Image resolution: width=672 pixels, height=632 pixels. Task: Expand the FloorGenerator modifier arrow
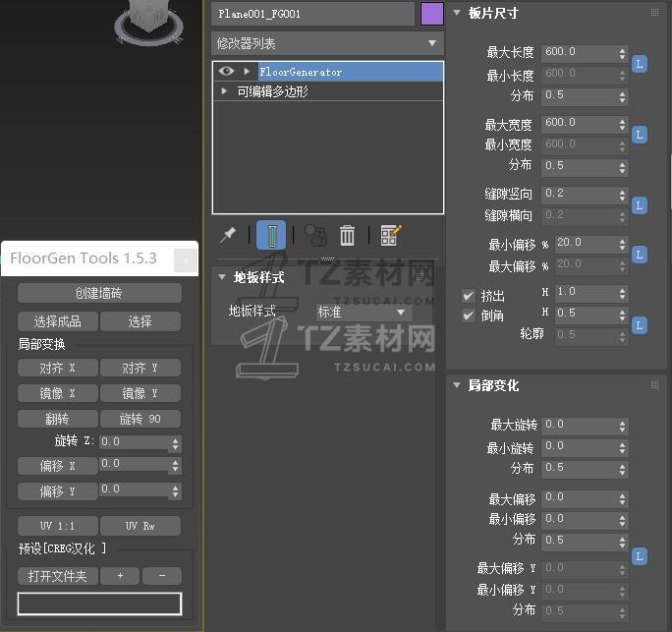click(247, 71)
